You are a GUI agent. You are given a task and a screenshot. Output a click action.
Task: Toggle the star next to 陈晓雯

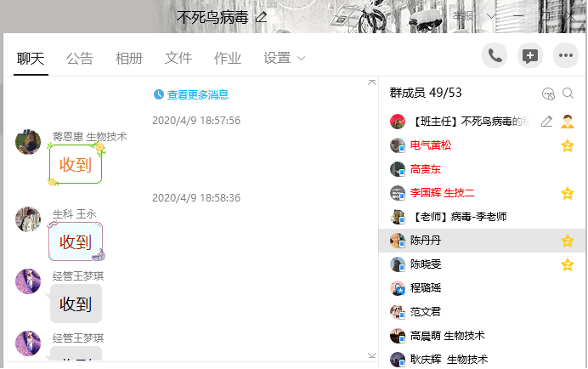point(567,264)
